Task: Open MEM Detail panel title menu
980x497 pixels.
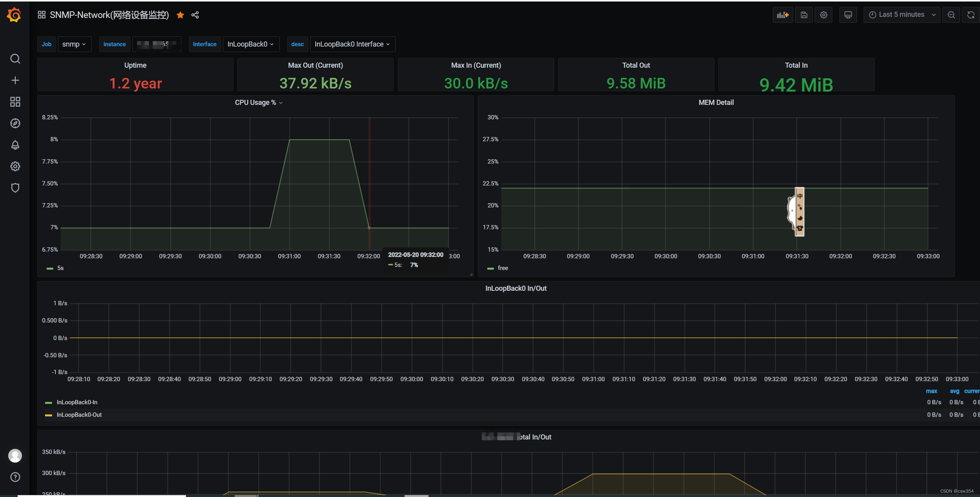Action: coord(716,103)
